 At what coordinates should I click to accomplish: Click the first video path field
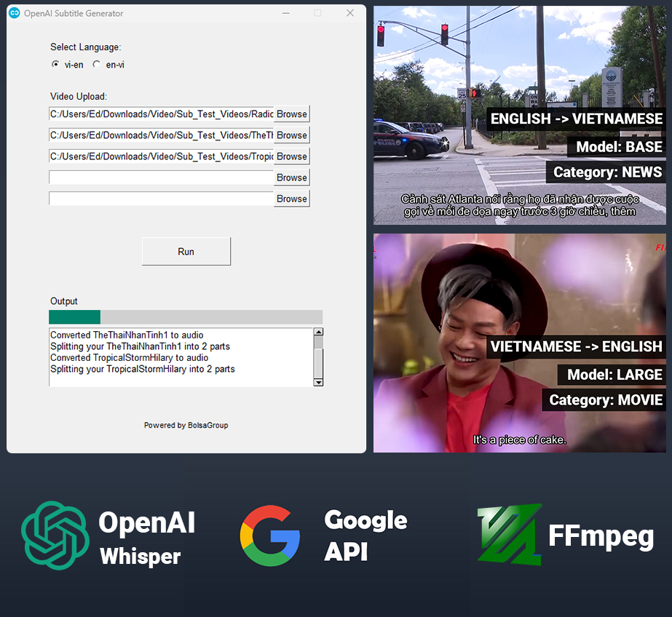point(161,114)
